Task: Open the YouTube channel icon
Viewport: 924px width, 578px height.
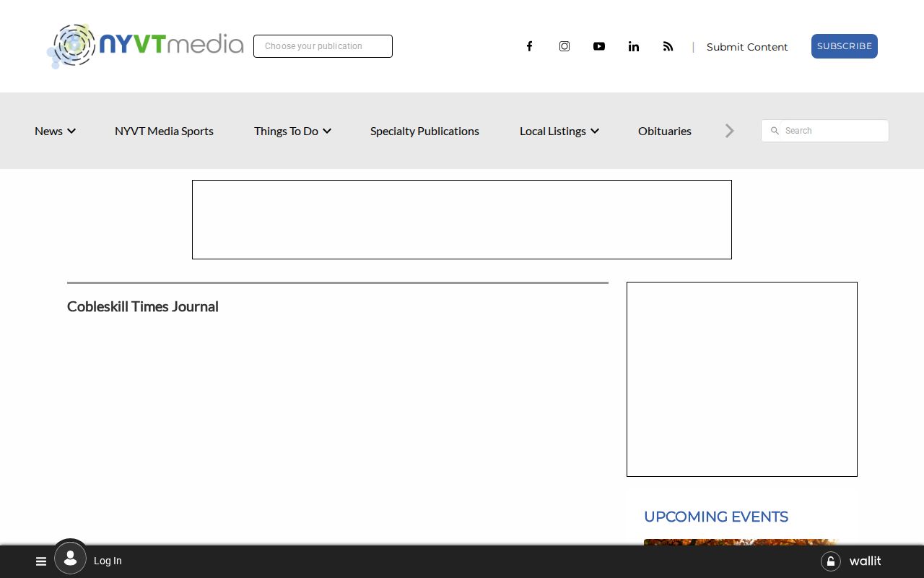Action: coord(599,46)
